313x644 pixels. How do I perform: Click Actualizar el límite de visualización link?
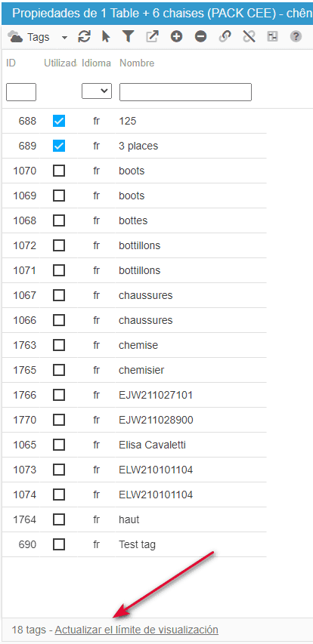137,630
